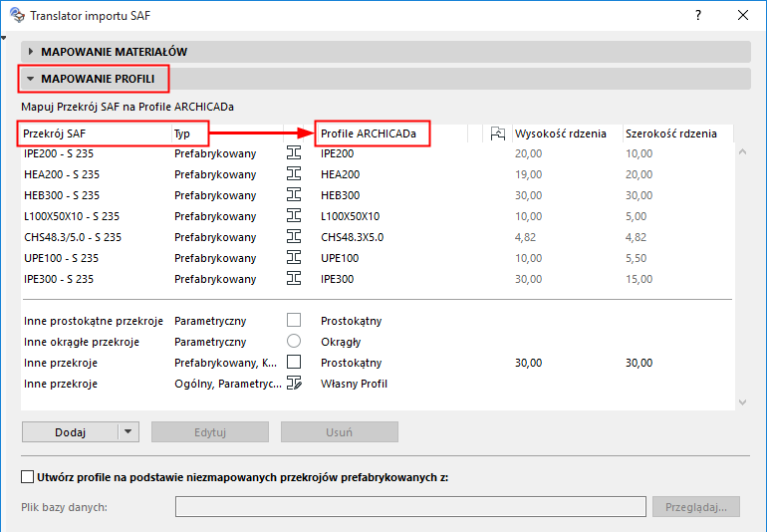
Task: Close the Translator importu SAF dialog
Action: [x=743, y=15]
